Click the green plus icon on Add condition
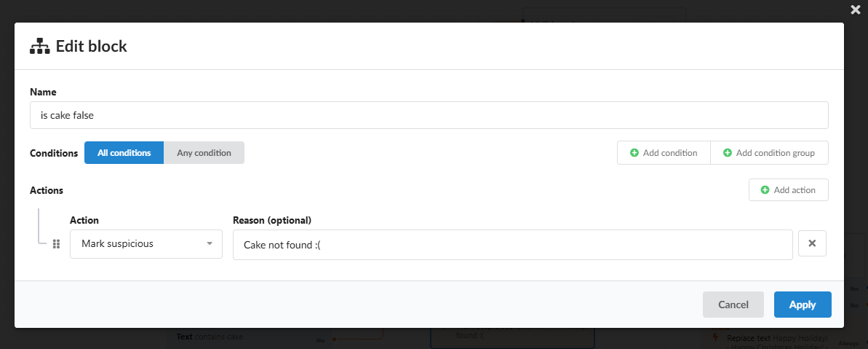Screen dimensions: 868x349 point(634,153)
